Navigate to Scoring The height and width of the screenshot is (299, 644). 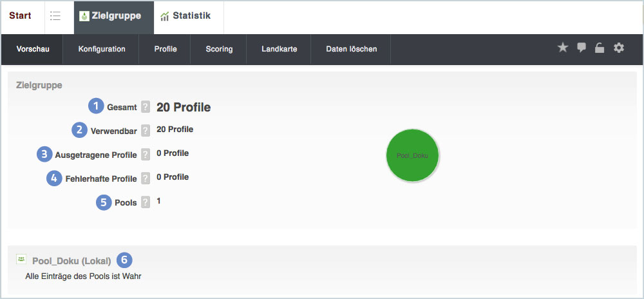[219, 49]
